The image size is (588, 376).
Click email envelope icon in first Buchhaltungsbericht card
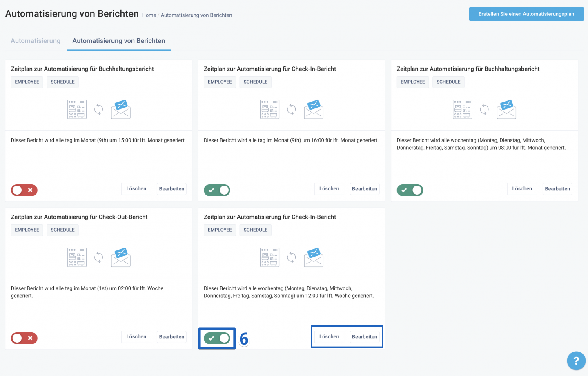click(121, 109)
